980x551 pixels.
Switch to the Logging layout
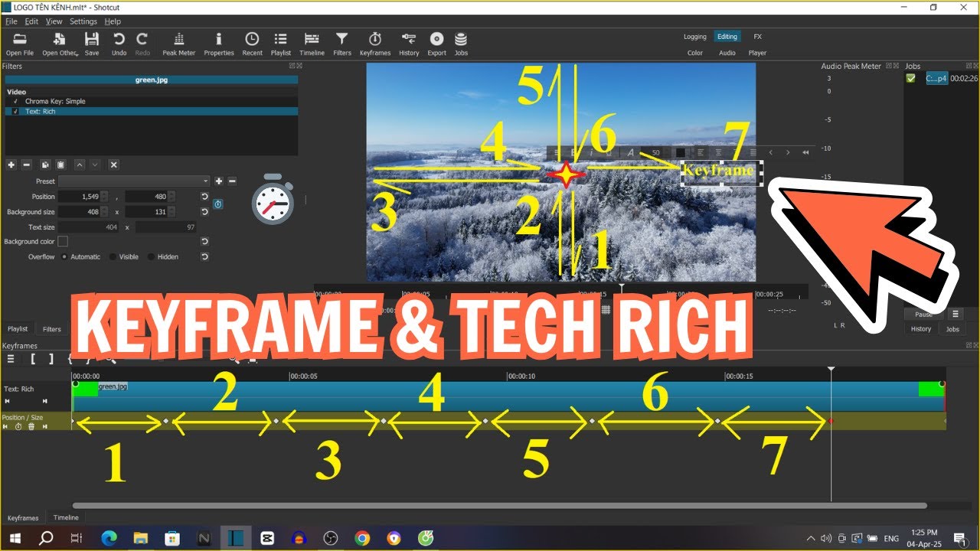point(695,37)
